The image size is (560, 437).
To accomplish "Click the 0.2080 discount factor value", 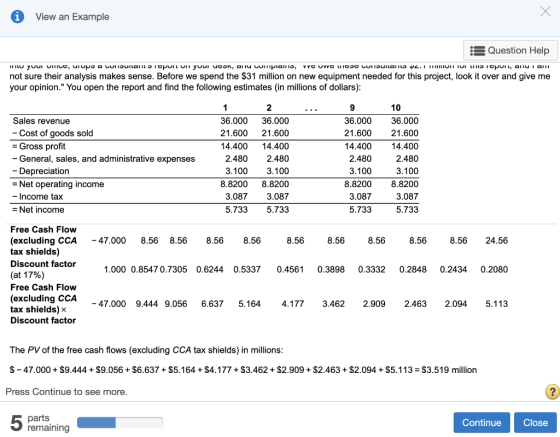I will pyautogui.click(x=494, y=269).
